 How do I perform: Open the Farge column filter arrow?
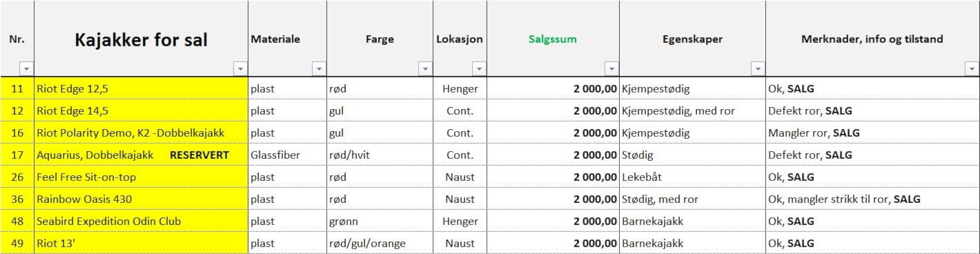pyautogui.click(x=425, y=69)
